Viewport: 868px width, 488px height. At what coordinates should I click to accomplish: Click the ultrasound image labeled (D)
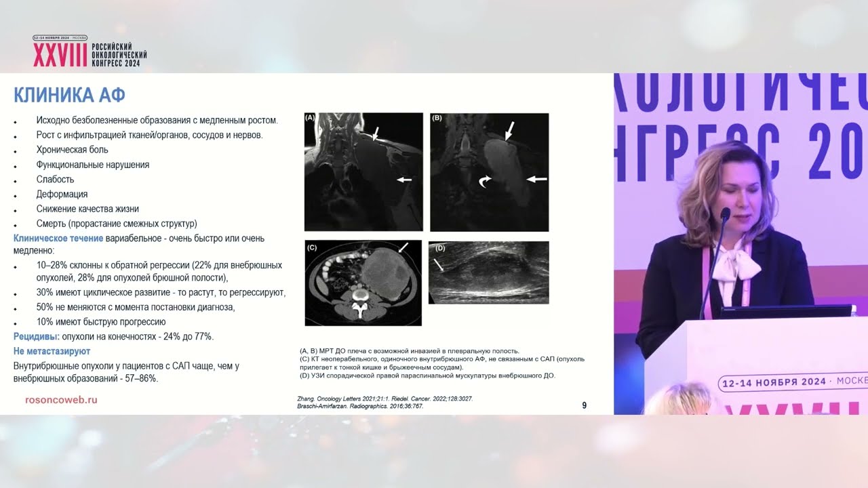[x=488, y=272]
